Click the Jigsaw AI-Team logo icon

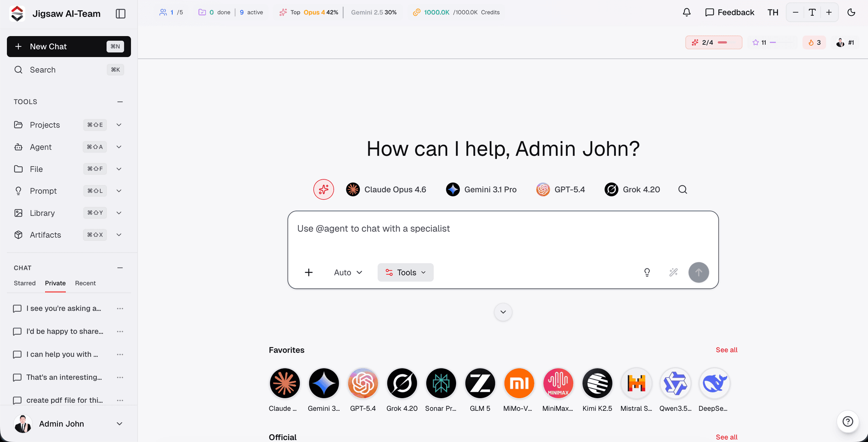pyautogui.click(x=17, y=14)
